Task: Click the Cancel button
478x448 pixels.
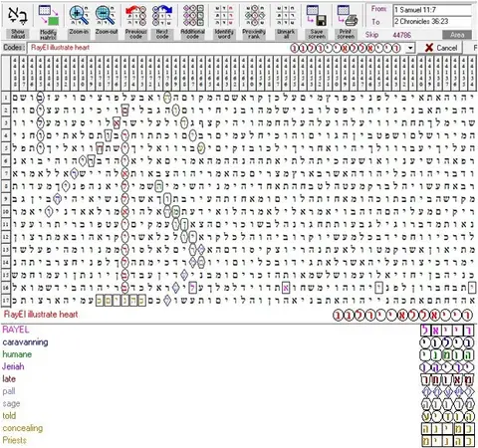Action: pyautogui.click(x=440, y=48)
